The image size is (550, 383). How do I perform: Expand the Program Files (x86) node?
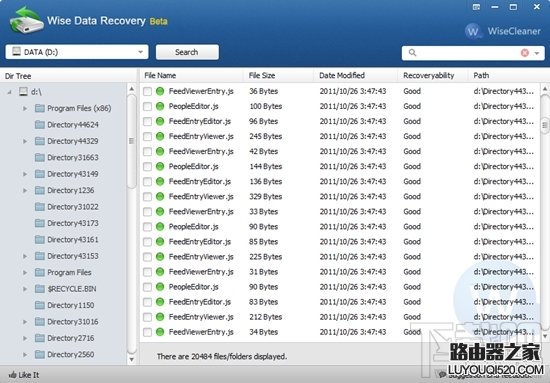(x=25, y=109)
